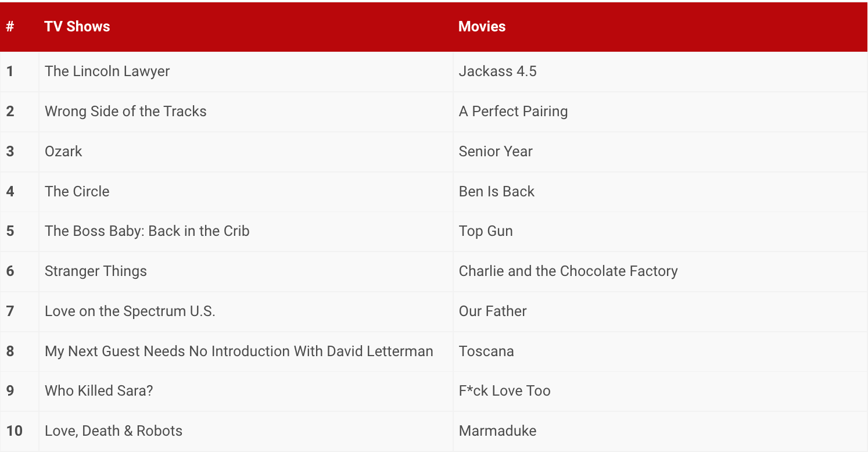This screenshot has height=452, width=868.
Task: Click on Jackass 4.5 in Movies
Action: [x=497, y=71]
